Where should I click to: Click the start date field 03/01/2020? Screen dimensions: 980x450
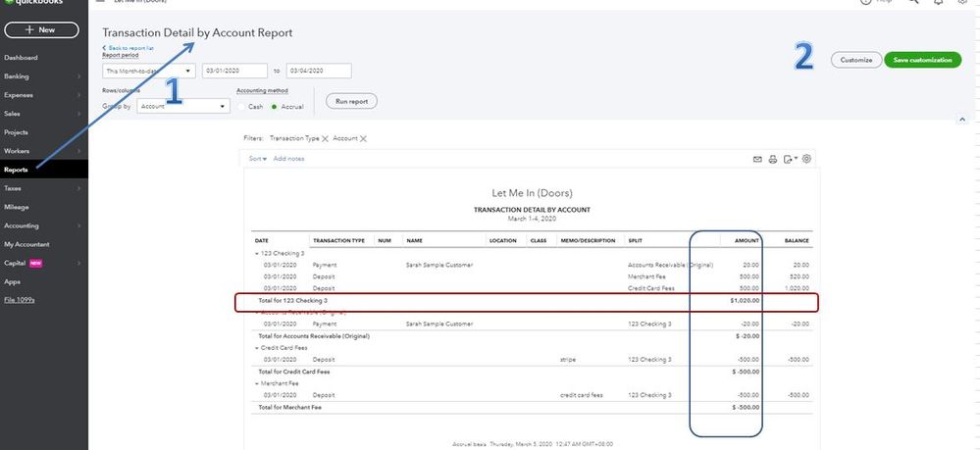[234, 71]
